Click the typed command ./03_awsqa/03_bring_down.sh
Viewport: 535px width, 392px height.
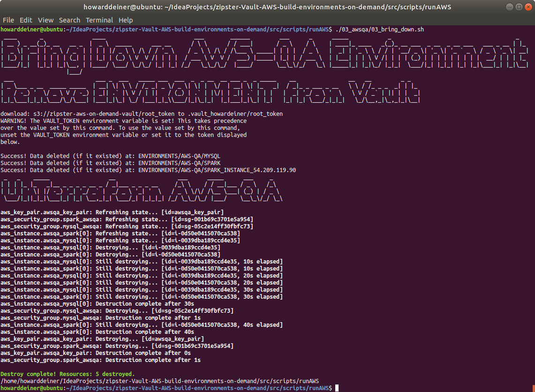380,30
